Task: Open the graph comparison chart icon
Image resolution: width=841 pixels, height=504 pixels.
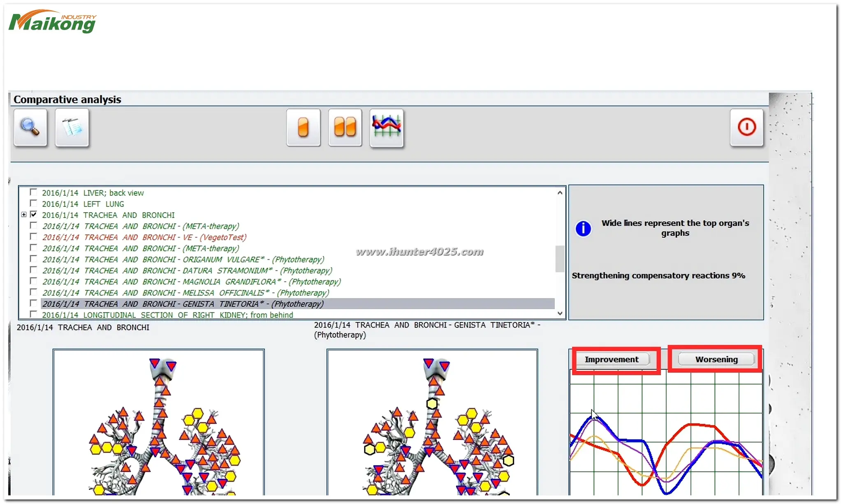Action: coord(386,127)
